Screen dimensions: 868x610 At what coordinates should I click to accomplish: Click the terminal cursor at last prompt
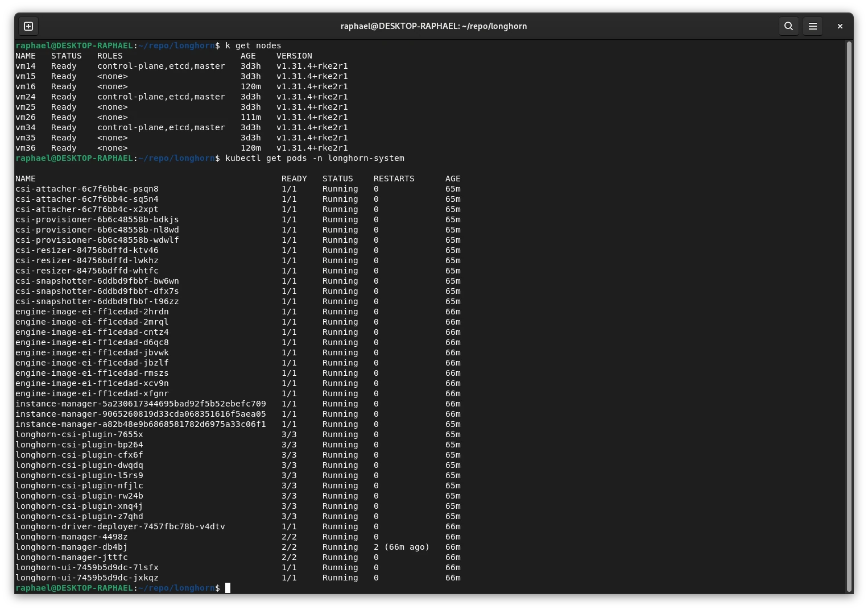click(x=228, y=588)
